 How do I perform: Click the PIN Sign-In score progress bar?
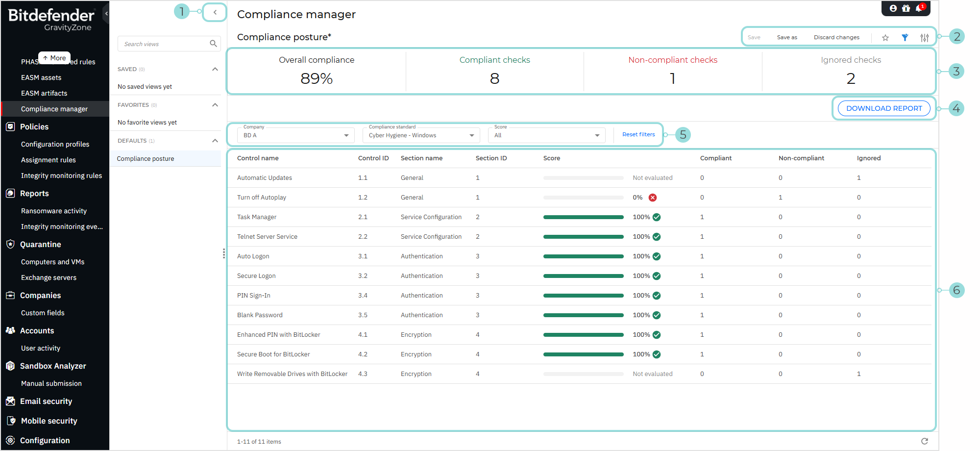click(583, 295)
